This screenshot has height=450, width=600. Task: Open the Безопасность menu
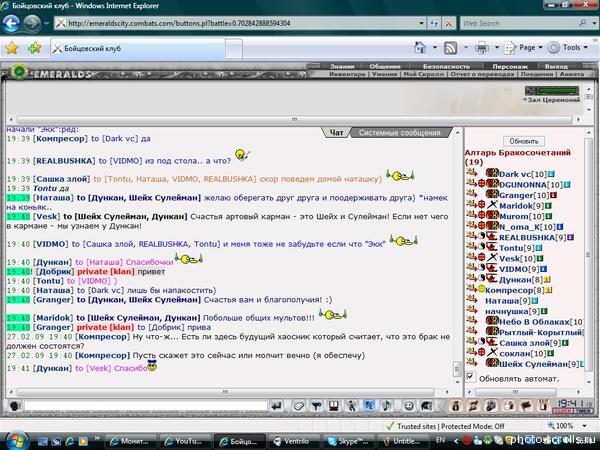click(446, 66)
